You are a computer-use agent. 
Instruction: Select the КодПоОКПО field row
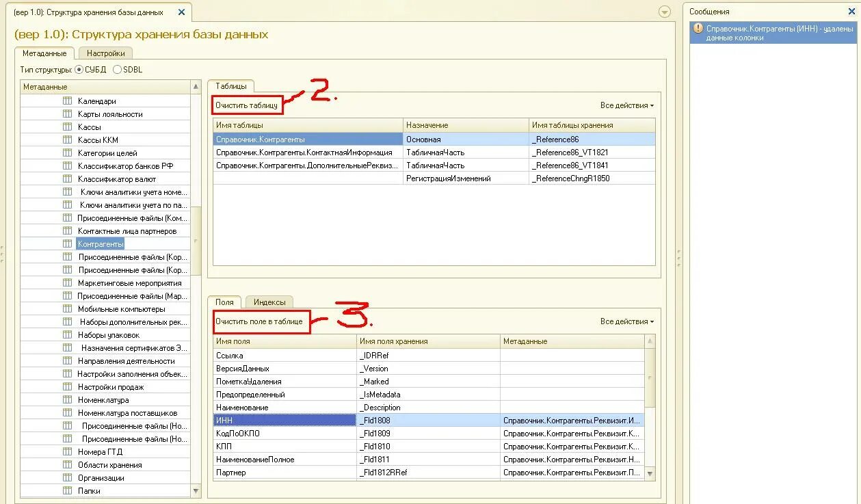(429, 433)
